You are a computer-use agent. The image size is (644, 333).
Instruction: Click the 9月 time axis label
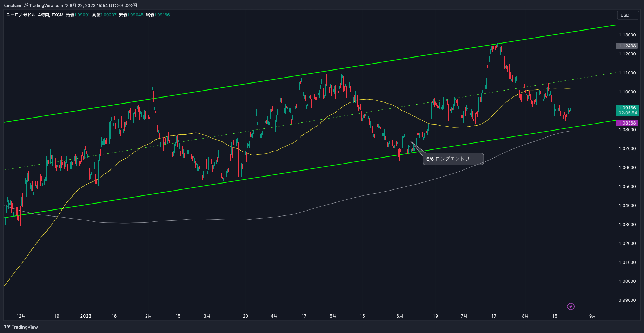592,316
